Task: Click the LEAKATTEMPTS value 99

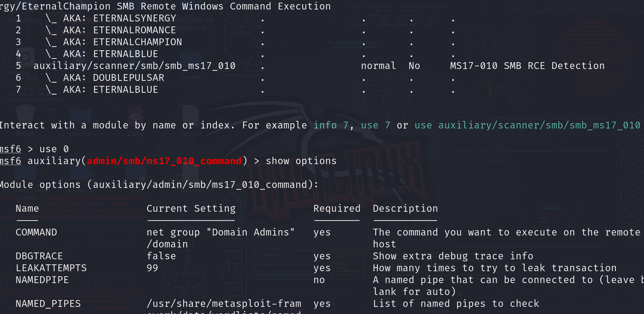Action: coord(152,268)
